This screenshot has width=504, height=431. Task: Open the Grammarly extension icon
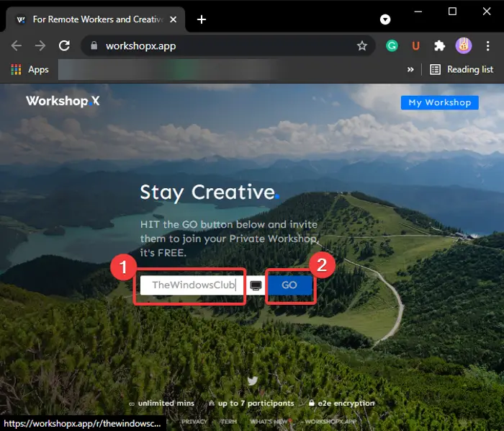[x=392, y=45]
